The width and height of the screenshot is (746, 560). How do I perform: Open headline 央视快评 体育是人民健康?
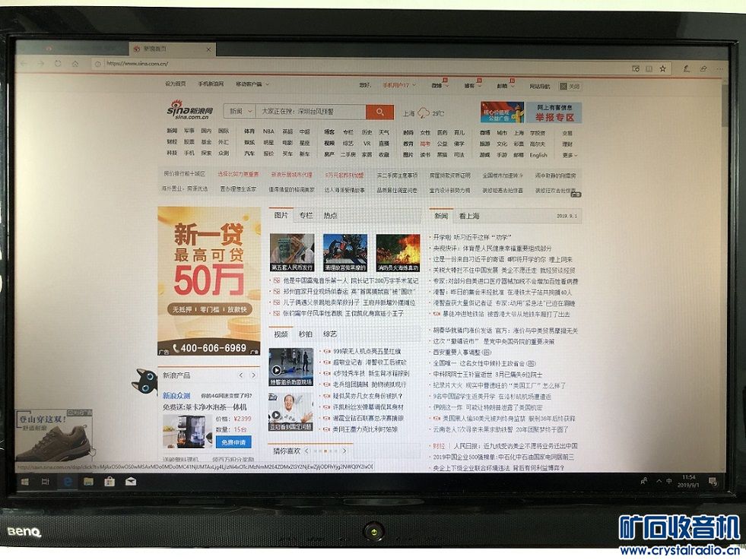[492, 248]
